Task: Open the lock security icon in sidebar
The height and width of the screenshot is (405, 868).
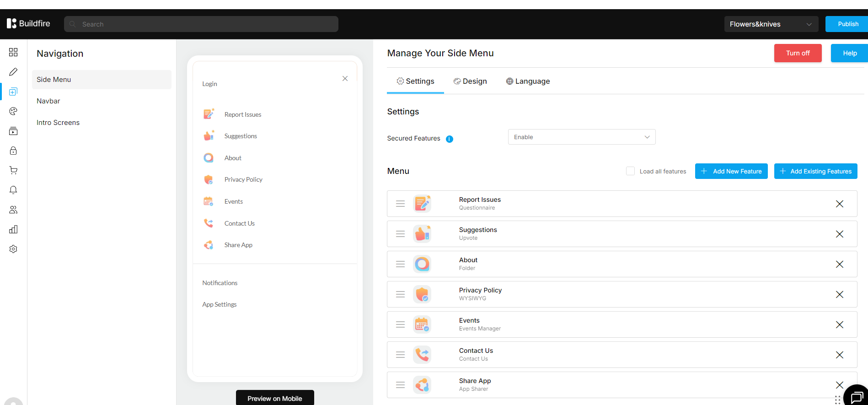Action: pos(13,151)
